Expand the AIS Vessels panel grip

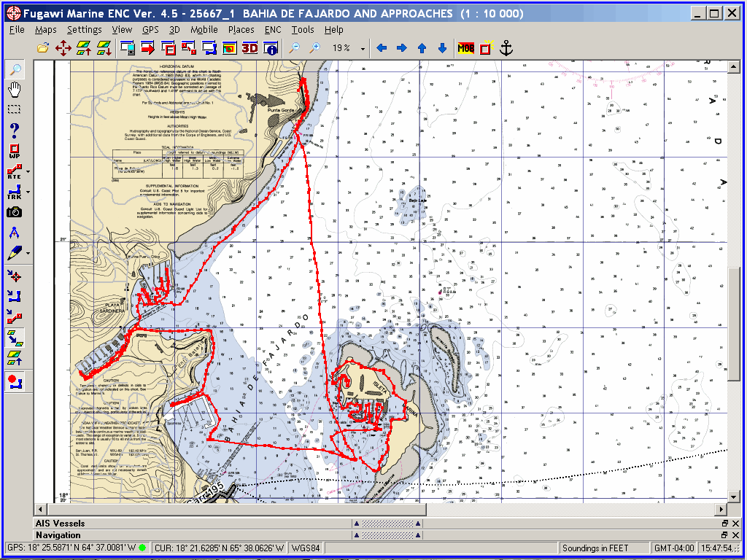387,524
